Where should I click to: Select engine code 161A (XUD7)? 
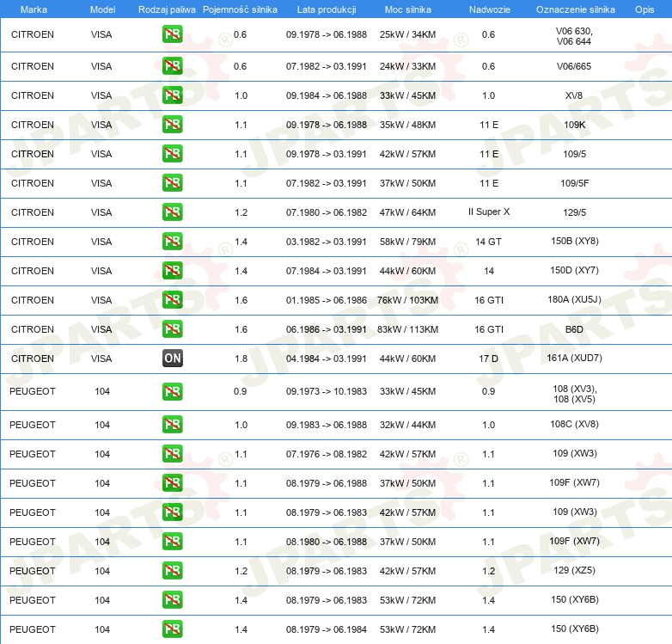pyautogui.click(x=574, y=358)
